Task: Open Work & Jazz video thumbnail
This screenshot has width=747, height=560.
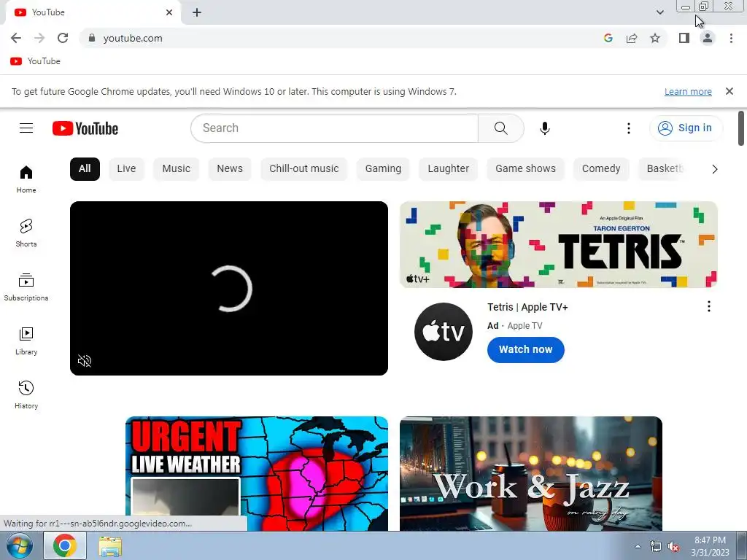Action: point(531,473)
